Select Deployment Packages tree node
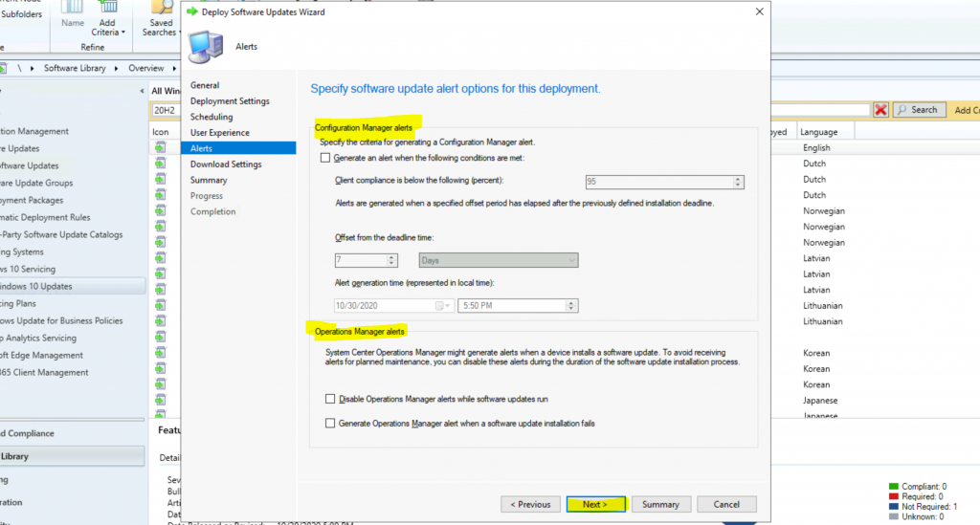 (32, 201)
